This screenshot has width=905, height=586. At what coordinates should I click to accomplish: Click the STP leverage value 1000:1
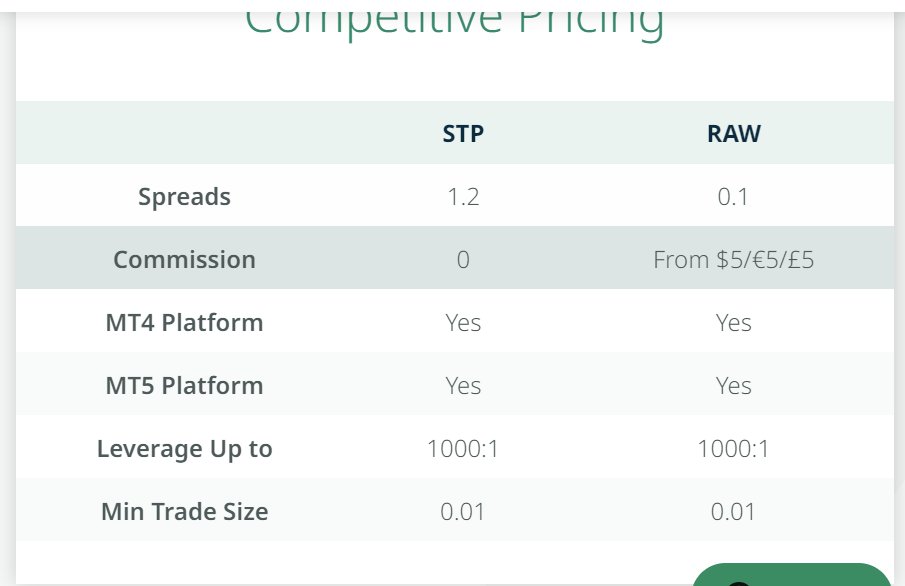pos(463,449)
